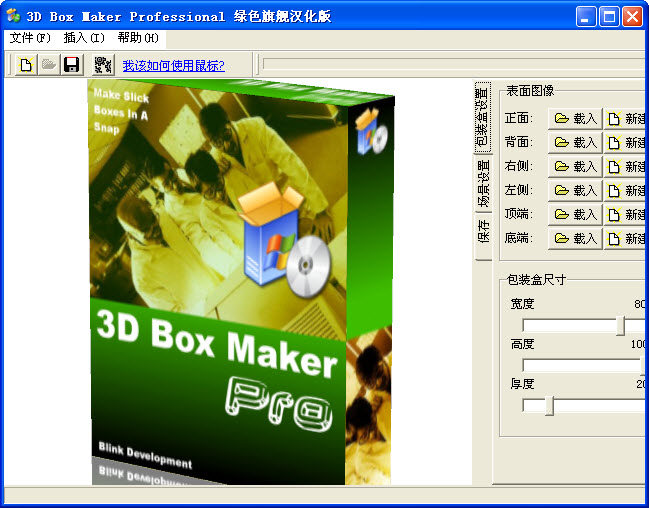Open the 文件(F) menu
Viewport: 649px width, 508px height.
tap(30, 38)
